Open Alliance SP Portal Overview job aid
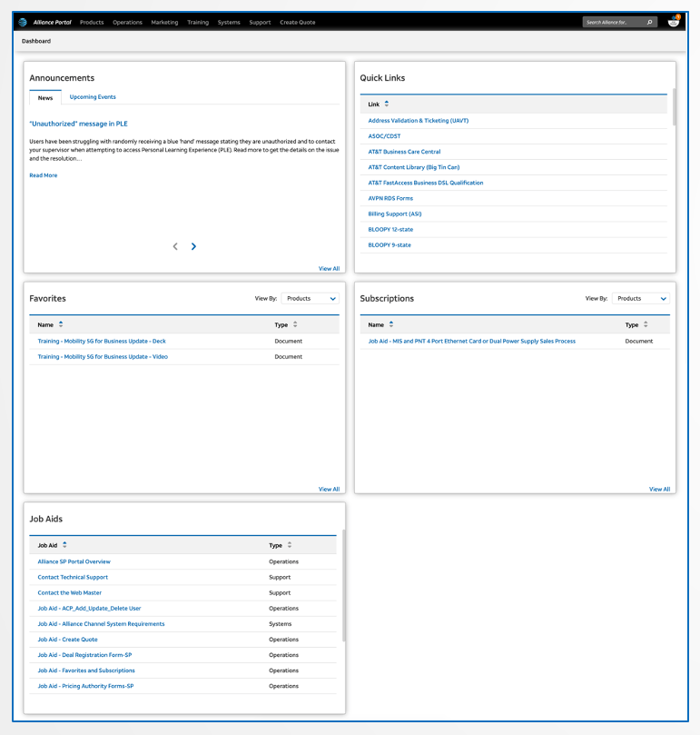The width and height of the screenshot is (700, 735). pyautogui.click(x=74, y=561)
